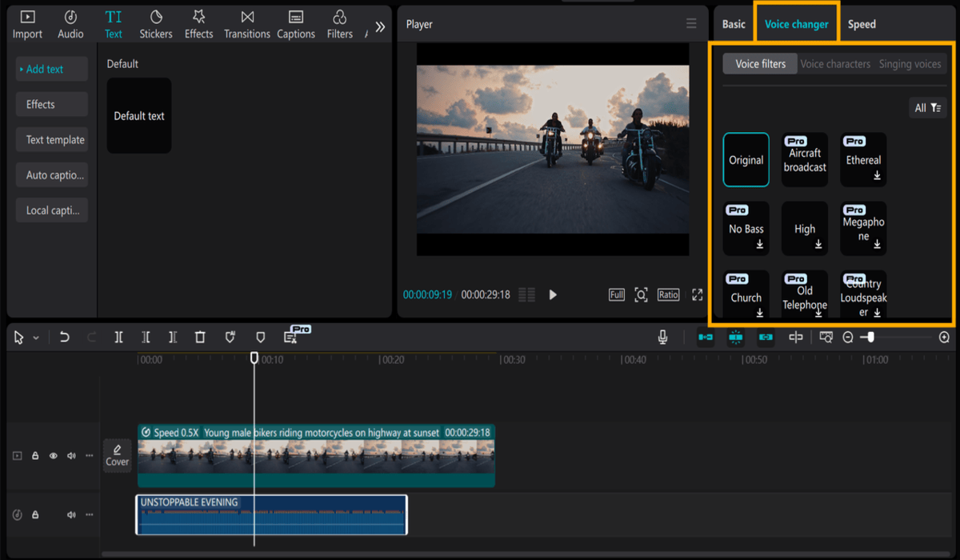The image size is (960, 560).
Task: Click the microphone record voiceover icon
Action: [x=662, y=338]
